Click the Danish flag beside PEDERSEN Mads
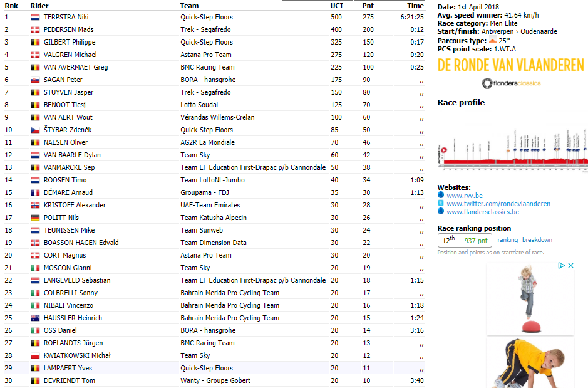Screen dimensions: 588x388 pos(35,29)
